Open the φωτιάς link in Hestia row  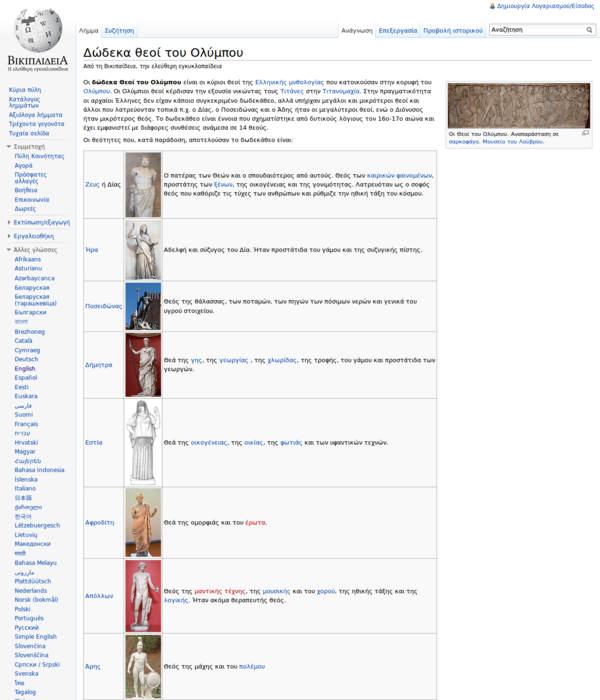pyautogui.click(x=291, y=443)
